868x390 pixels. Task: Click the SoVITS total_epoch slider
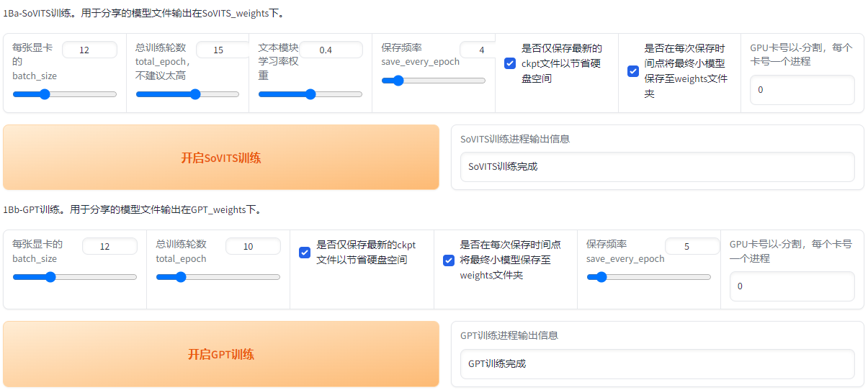point(187,94)
